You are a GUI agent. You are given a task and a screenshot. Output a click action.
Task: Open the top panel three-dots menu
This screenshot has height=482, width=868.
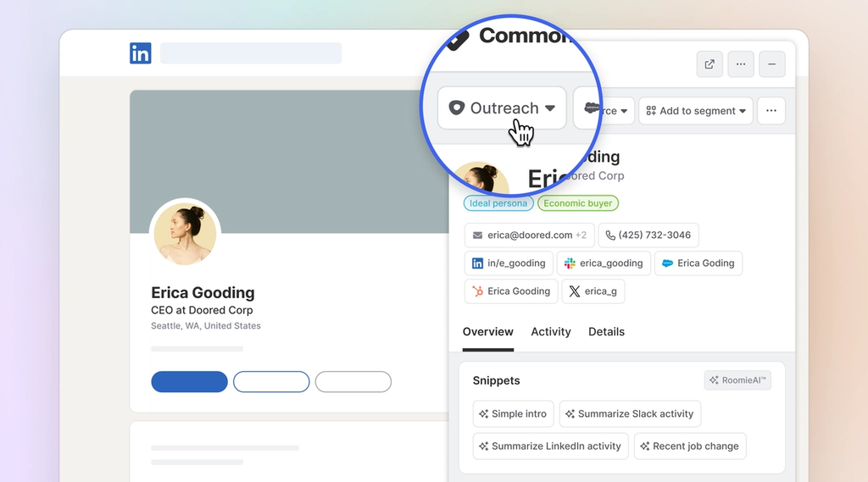pos(741,64)
